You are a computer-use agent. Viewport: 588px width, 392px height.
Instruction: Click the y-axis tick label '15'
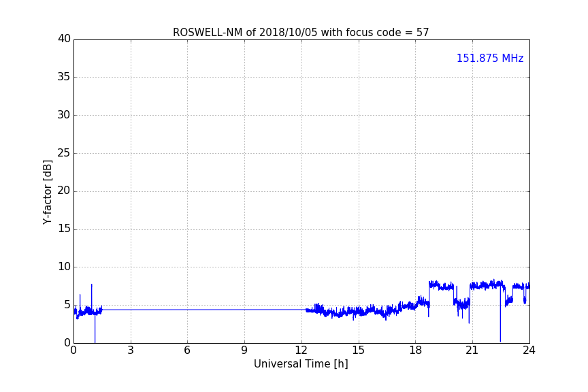(x=64, y=229)
